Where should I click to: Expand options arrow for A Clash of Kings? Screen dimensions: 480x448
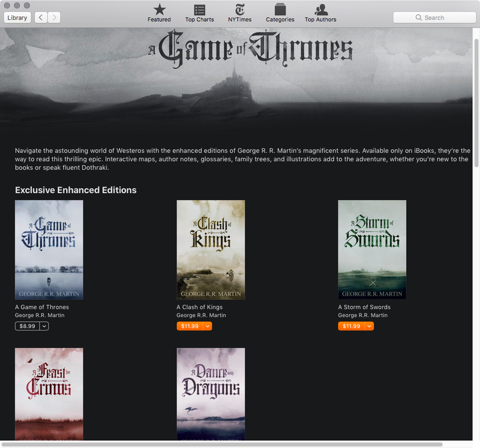208,326
